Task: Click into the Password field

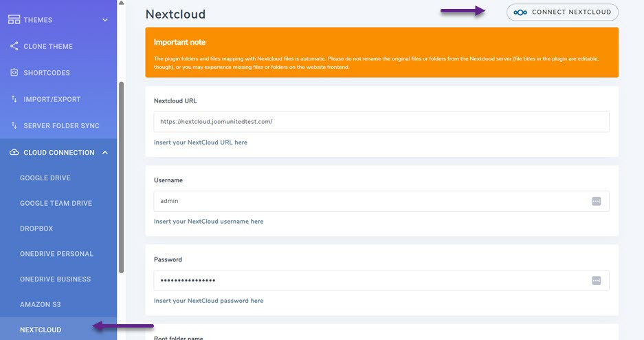Action: pos(371,280)
